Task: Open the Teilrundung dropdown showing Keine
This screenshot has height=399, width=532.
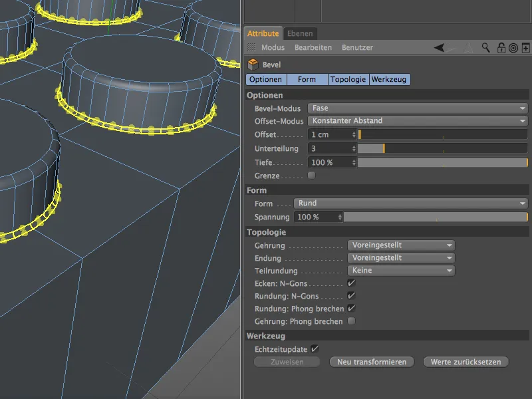Action: [401, 271]
